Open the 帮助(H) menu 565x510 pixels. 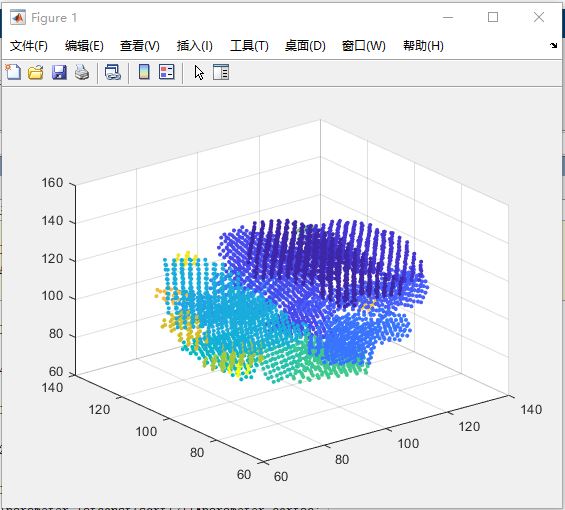coord(423,46)
